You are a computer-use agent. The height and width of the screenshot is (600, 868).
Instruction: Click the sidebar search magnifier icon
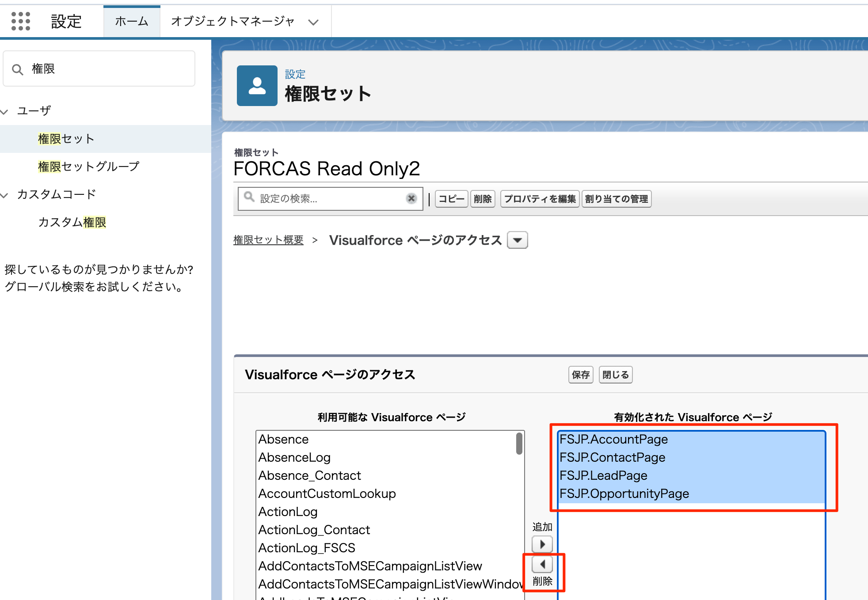point(18,69)
